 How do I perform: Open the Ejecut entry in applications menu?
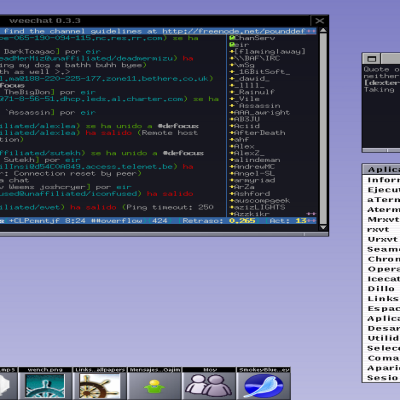point(382,190)
